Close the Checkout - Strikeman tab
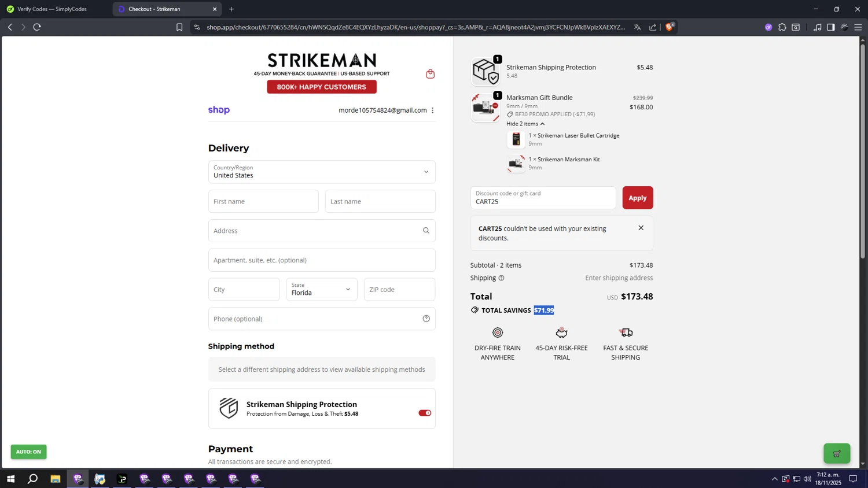The width and height of the screenshot is (868, 488). click(215, 9)
